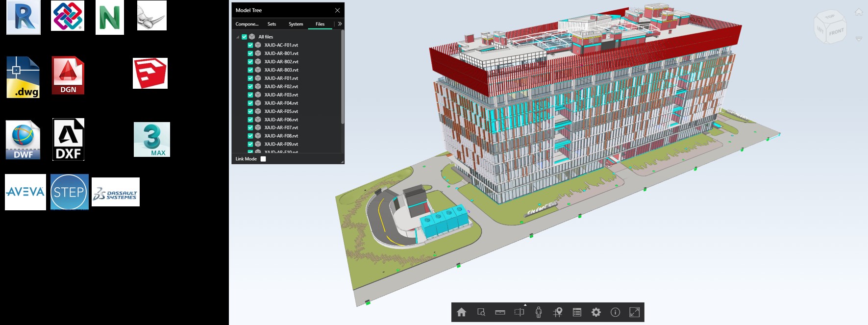
Task: Switch to the System tab
Action: (296, 24)
